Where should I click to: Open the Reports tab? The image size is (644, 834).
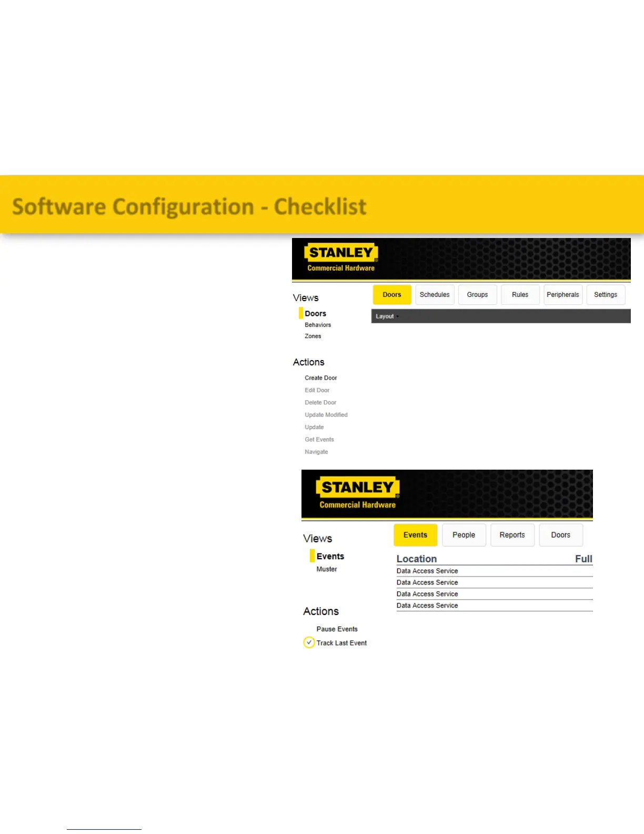pos(512,535)
